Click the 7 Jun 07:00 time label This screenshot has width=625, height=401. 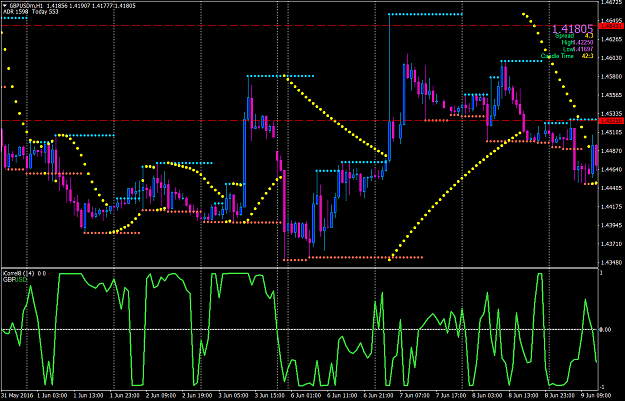tap(415, 395)
